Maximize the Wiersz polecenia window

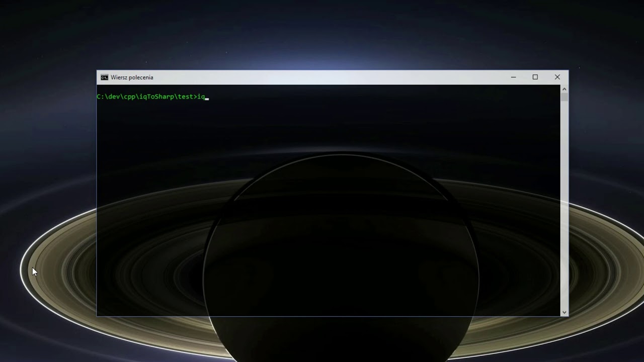click(535, 77)
